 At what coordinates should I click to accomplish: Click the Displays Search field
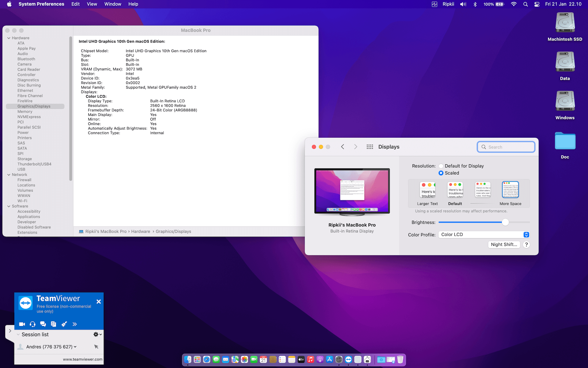506,147
